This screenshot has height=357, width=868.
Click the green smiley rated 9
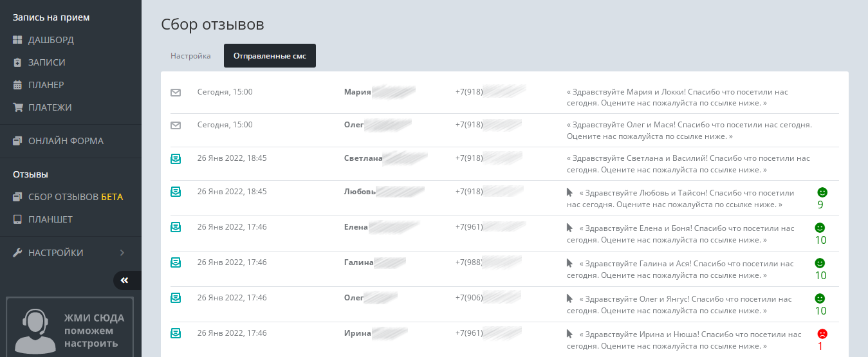coord(822,192)
